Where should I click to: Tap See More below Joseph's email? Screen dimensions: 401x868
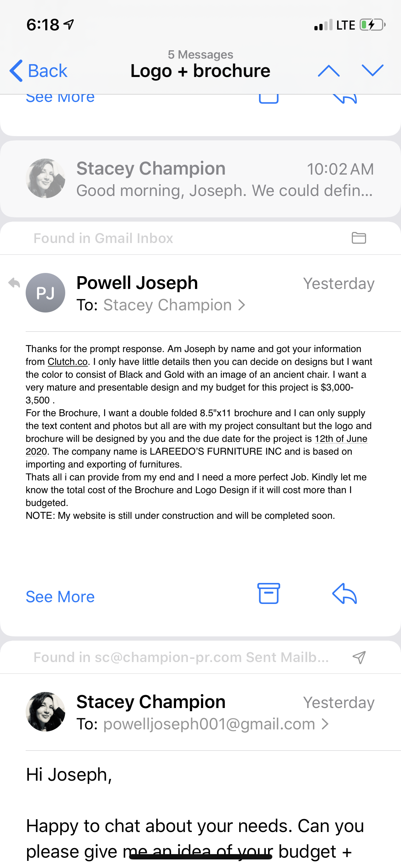(60, 597)
